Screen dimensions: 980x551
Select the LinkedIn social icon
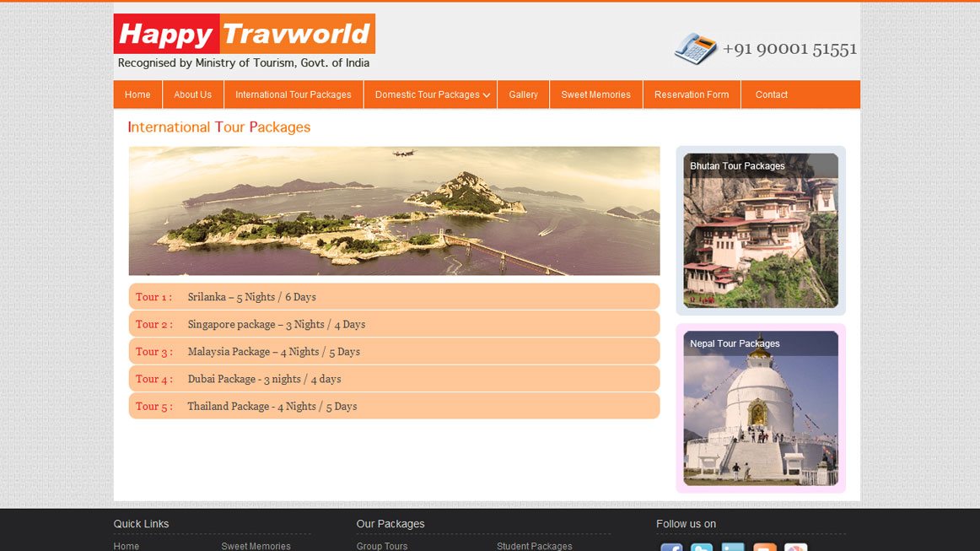pos(732,548)
